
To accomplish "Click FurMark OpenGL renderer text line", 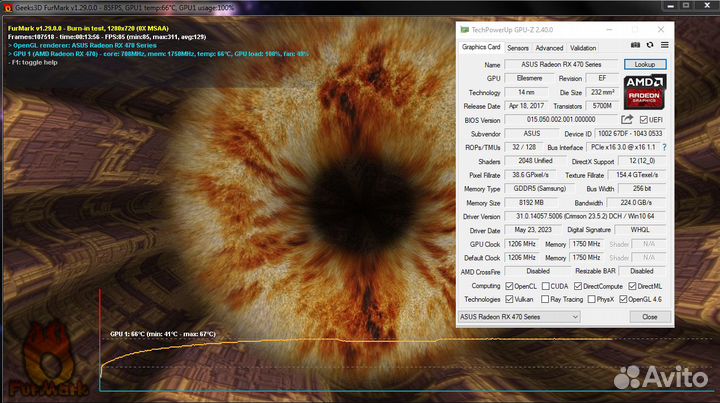I will [x=82, y=45].
